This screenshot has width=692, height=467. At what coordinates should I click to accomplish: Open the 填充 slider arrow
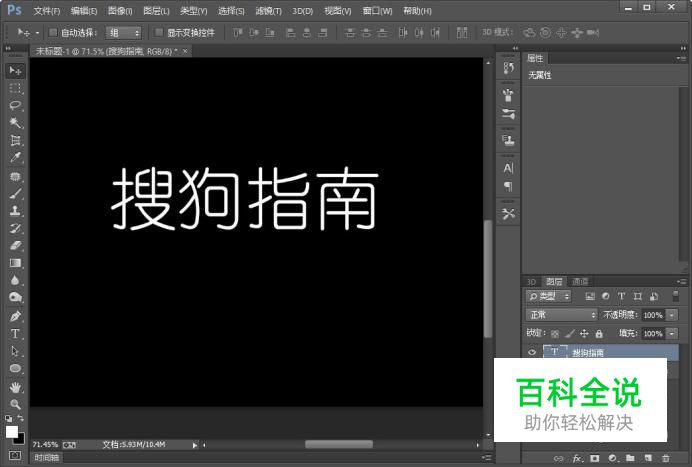click(672, 334)
